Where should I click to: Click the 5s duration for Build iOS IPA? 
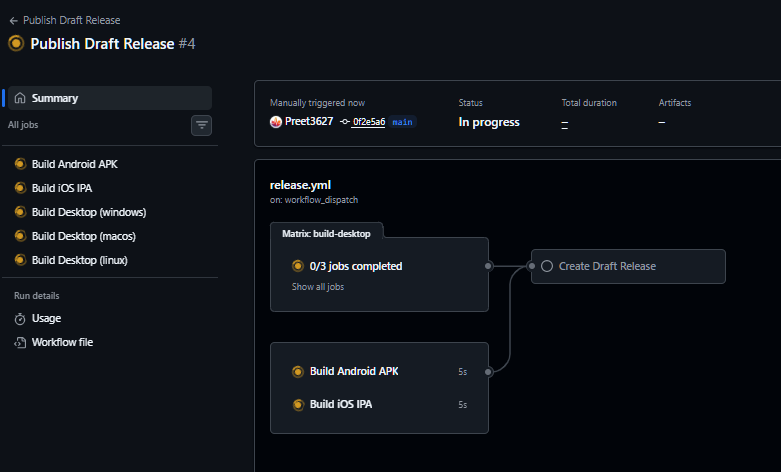pos(463,405)
